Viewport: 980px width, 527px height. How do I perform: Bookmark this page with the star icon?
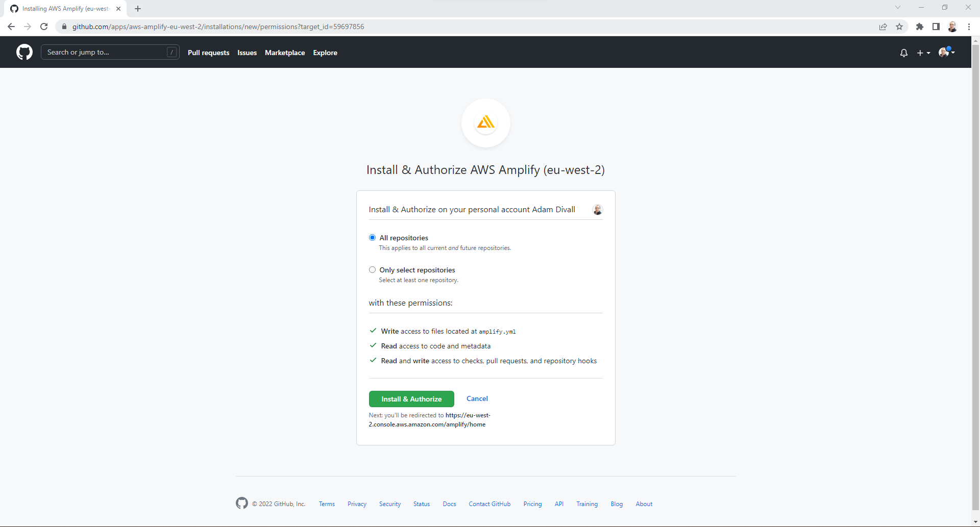click(899, 27)
